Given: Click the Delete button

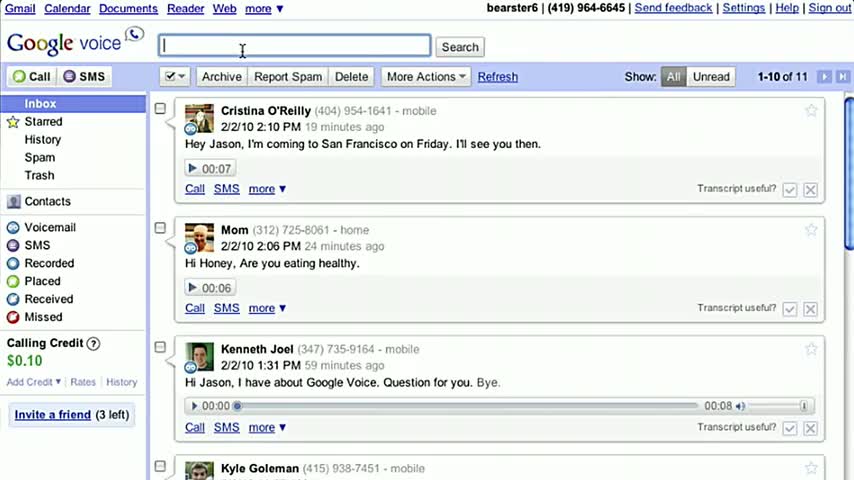Looking at the screenshot, I should click(x=351, y=77).
